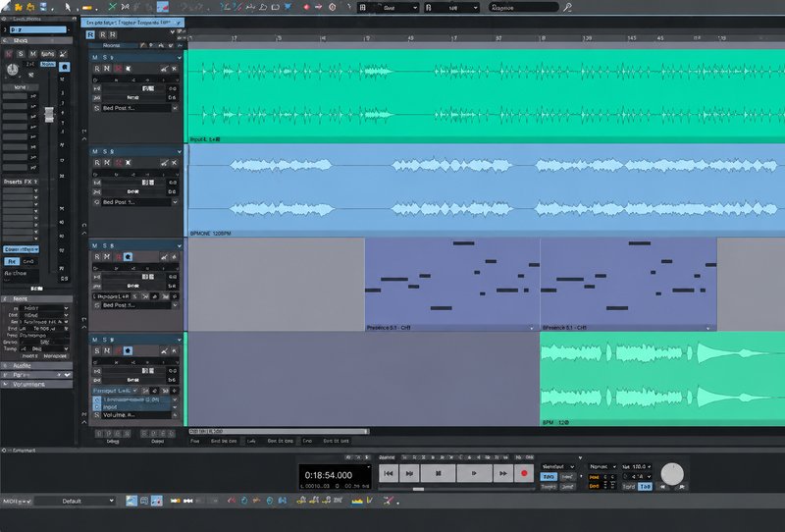This screenshot has height=532, width=785.
Task: Open the Inserts FX section header
Action: tap(20, 182)
